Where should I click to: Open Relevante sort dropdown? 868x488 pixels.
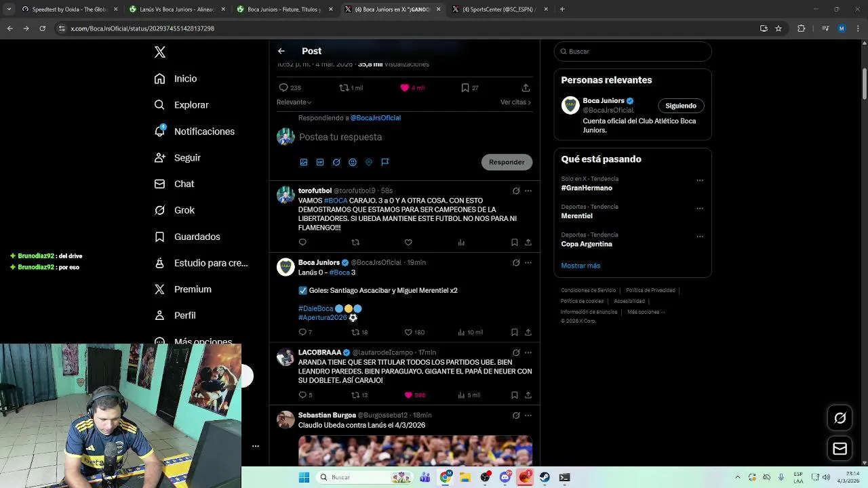point(294,102)
